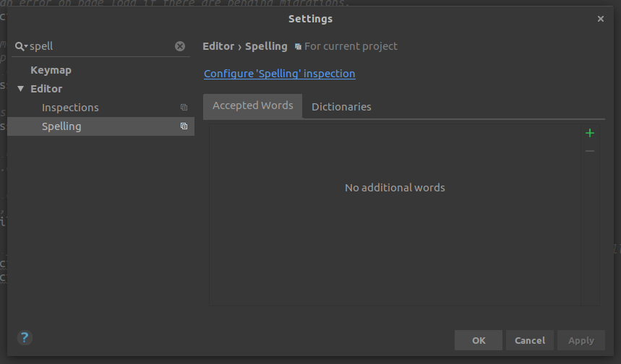Viewport: 621px width, 364px height.
Task: Switch to the Accepted Words tab
Action: (253, 106)
